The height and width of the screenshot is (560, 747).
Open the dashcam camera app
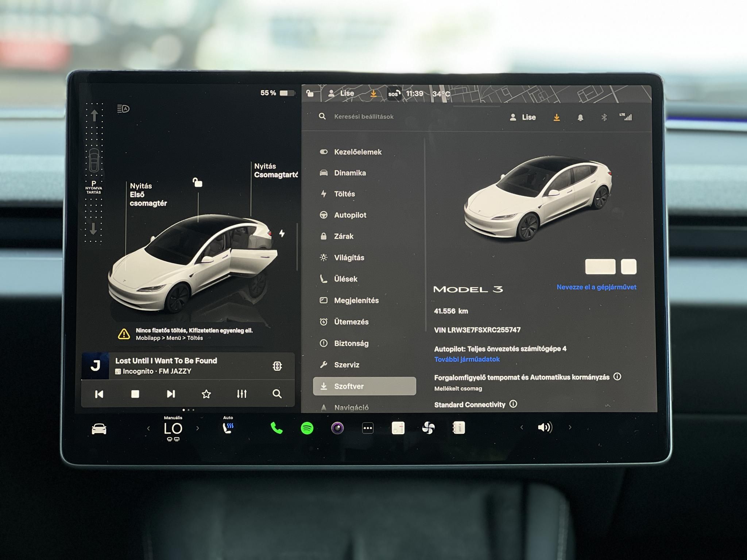point(337,428)
